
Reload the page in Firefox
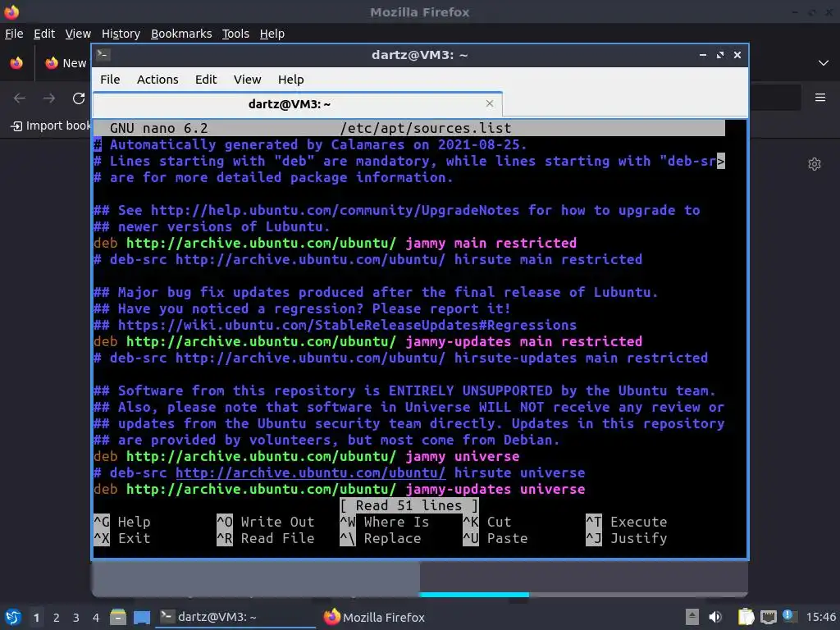click(x=79, y=98)
